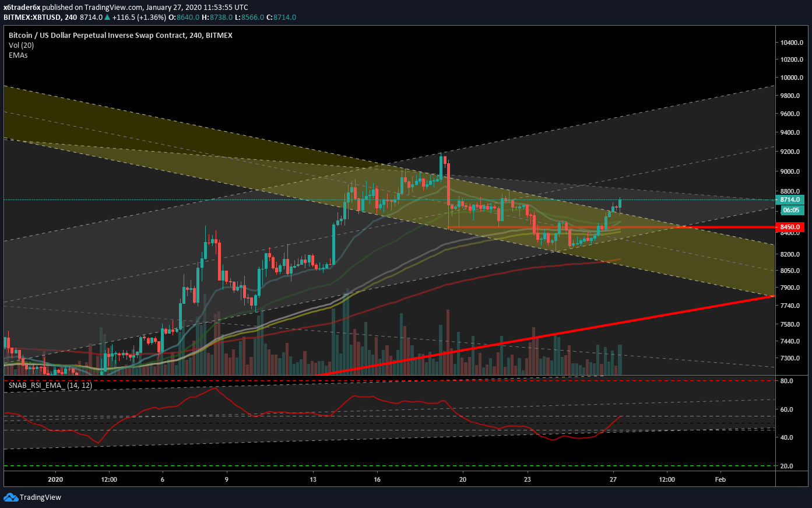Select the open value O:8640.0

(x=182, y=17)
